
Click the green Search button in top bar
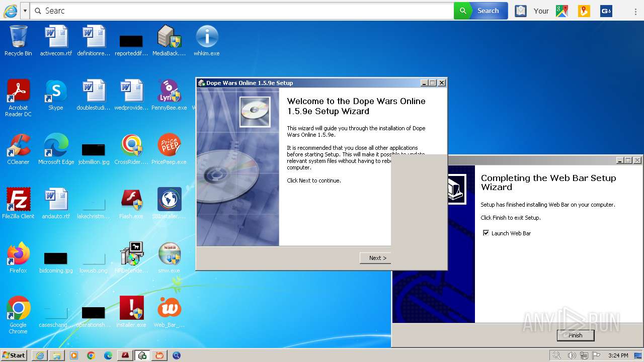coord(480,11)
